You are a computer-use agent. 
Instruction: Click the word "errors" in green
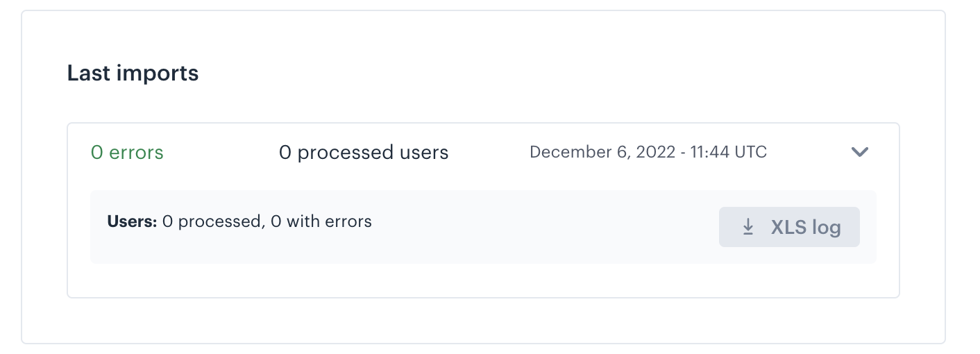point(137,152)
